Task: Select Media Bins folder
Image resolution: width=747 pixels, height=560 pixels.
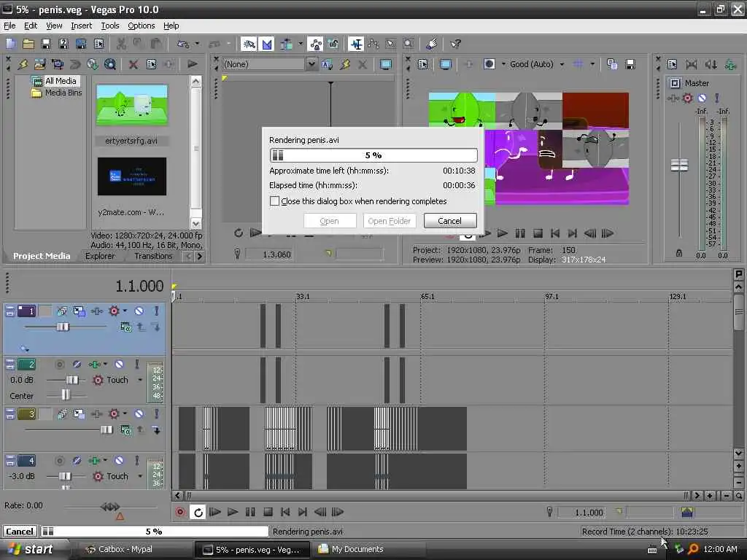Action: [x=63, y=93]
